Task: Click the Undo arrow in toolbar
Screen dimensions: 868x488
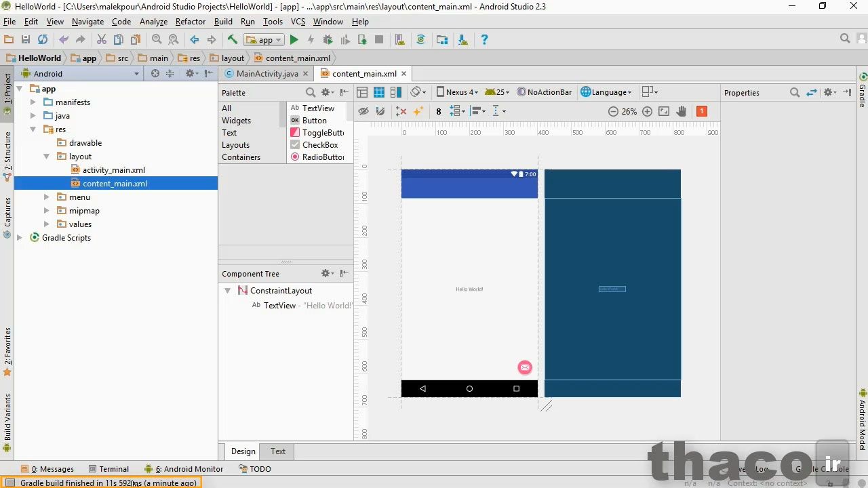Action: click(64, 40)
